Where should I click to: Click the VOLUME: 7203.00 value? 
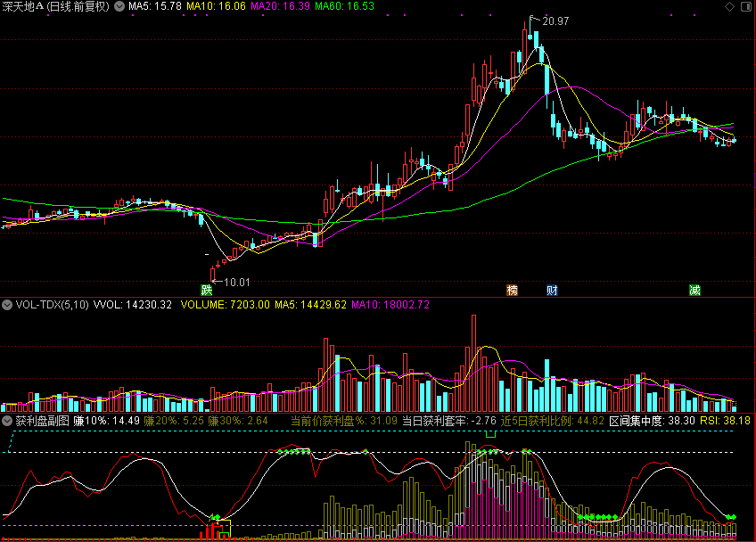(x=226, y=305)
